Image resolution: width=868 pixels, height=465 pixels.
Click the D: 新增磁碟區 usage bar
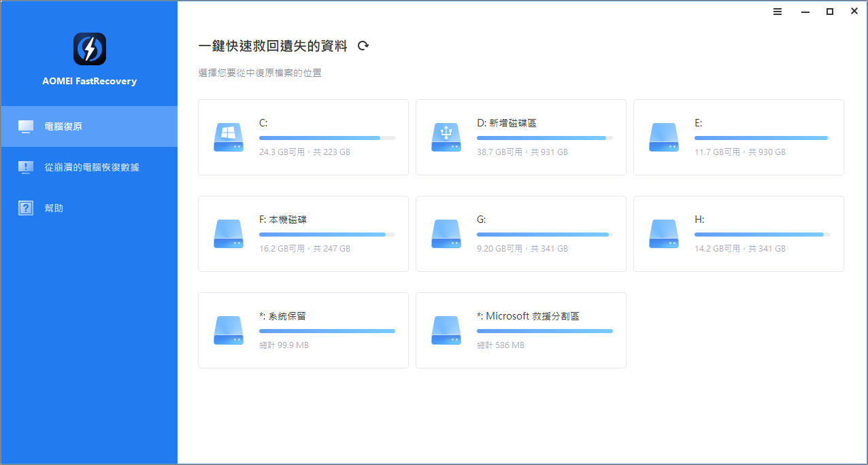click(x=545, y=138)
